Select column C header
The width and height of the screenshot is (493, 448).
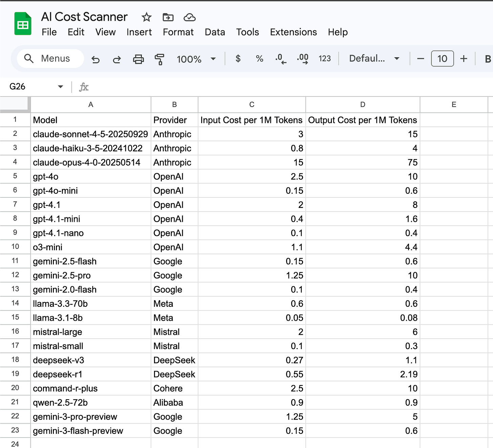pos(252,105)
